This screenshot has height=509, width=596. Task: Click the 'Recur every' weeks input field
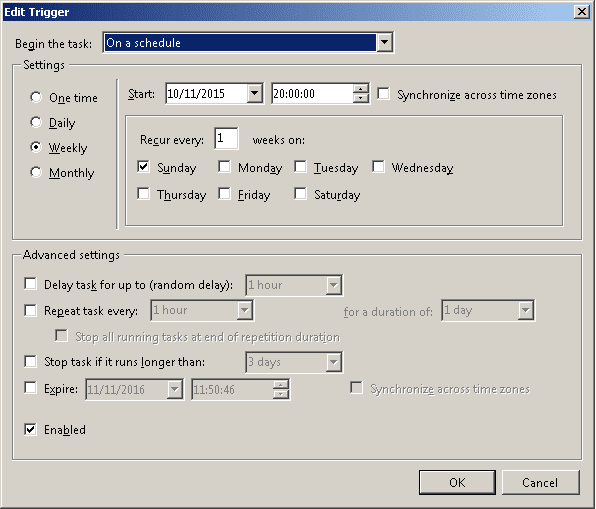(226, 139)
